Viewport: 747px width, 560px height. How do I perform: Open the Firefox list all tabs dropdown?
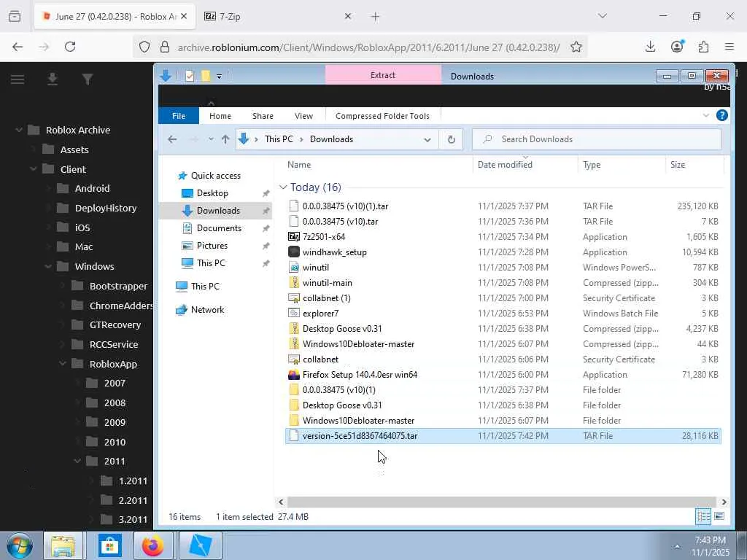(602, 16)
